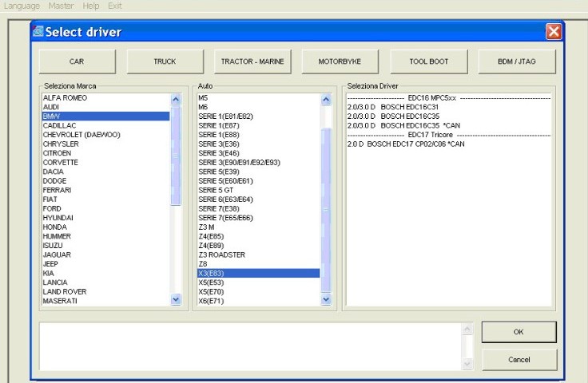Viewport: 588px width, 383px height.
Task: Select driver 2.0/3.0 D BOSCH EDC16C31
Action: click(448, 107)
